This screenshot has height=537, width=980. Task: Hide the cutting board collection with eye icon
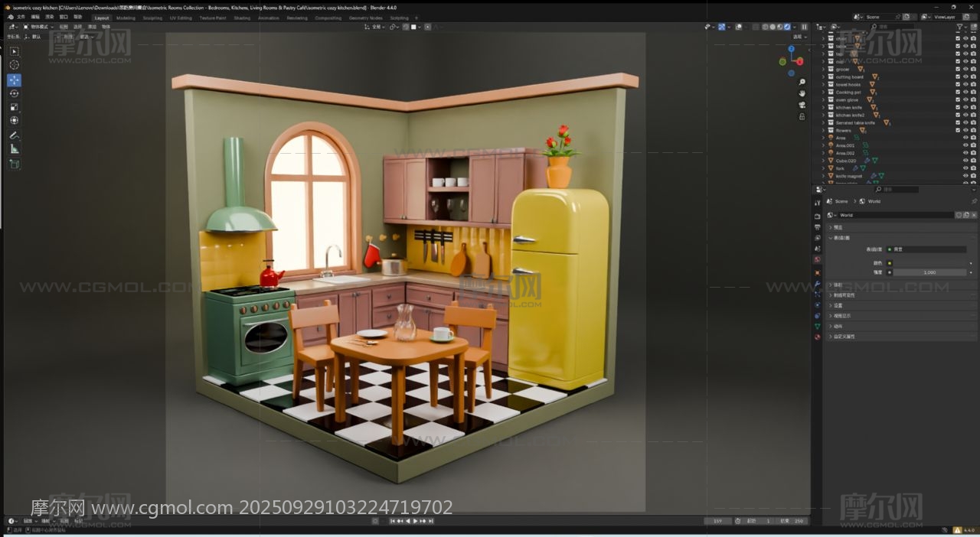[965, 77]
